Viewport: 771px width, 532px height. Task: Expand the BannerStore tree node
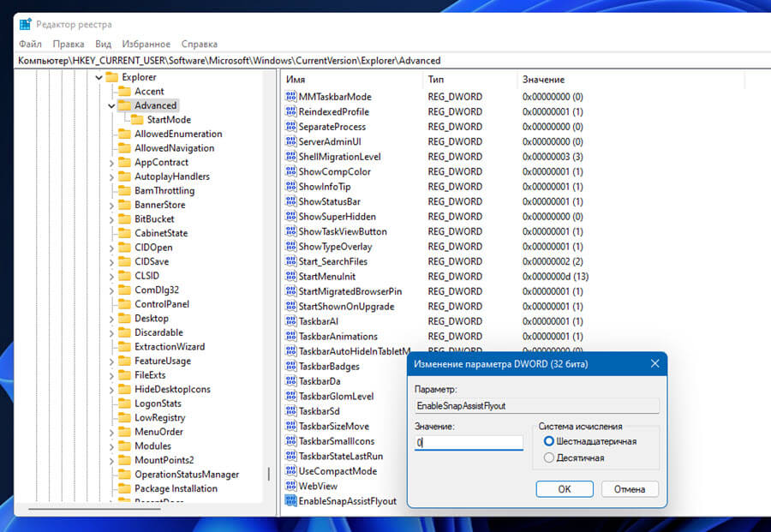(x=111, y=206)
